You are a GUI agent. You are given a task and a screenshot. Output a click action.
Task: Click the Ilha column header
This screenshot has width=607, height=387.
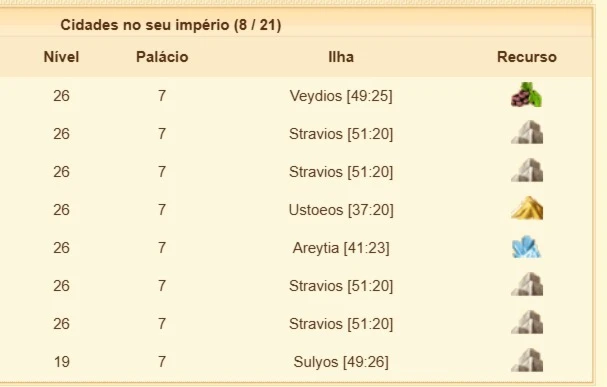[x=341, y=57]
